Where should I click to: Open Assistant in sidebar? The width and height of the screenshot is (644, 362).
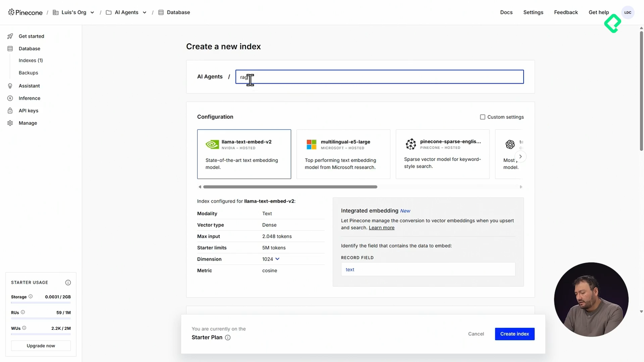[x=29, y=86]
